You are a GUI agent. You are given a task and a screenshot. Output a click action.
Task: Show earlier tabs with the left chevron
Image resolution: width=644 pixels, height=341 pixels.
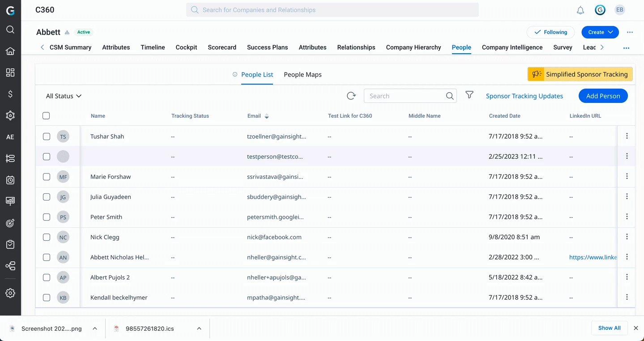(x=42, y=47)
